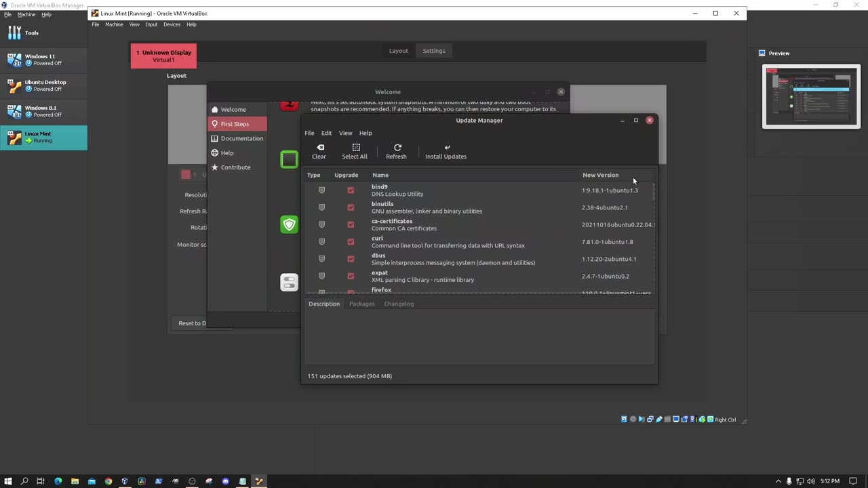
Task: Open Windows notification center
Action: click(853, 481)
